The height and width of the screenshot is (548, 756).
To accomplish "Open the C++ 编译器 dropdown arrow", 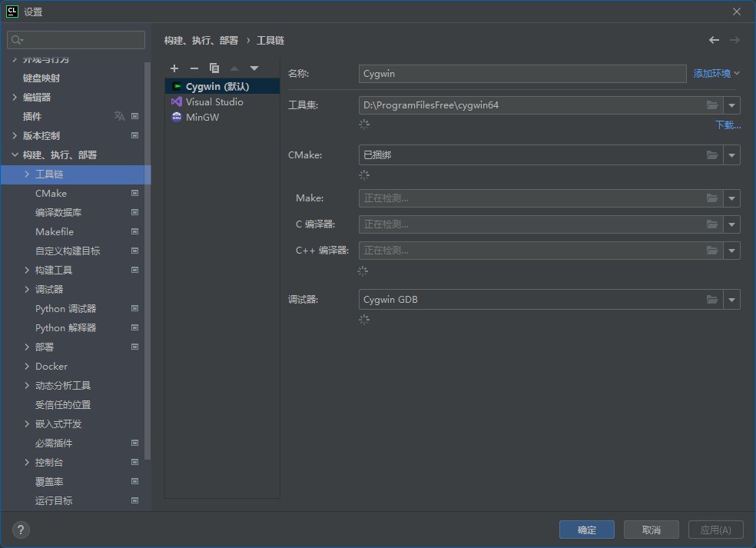I will (x=732, y=251).
